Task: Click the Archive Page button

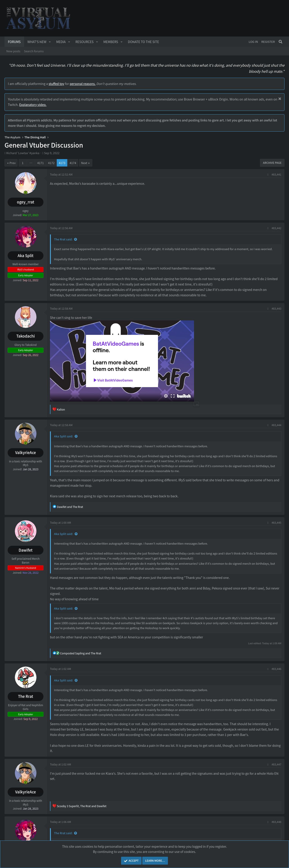Action: point(272,163)
